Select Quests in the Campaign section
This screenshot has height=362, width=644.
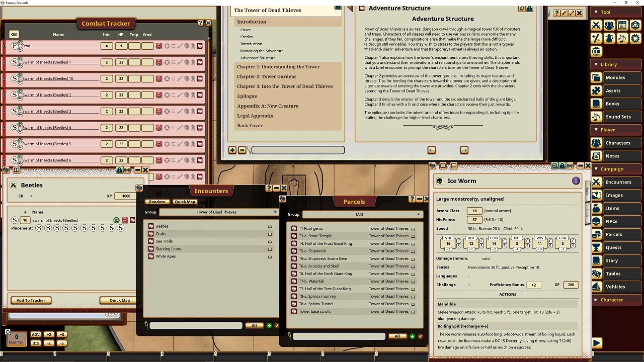615,247
